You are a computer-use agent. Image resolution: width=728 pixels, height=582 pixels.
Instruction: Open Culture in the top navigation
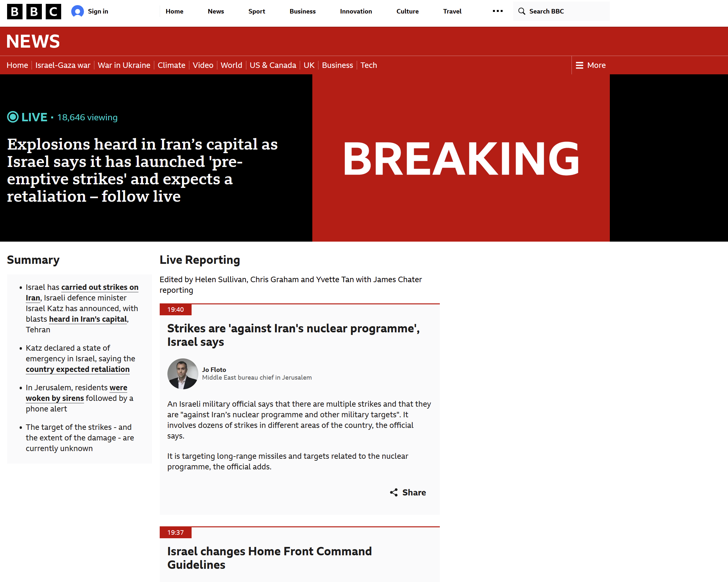408,12
